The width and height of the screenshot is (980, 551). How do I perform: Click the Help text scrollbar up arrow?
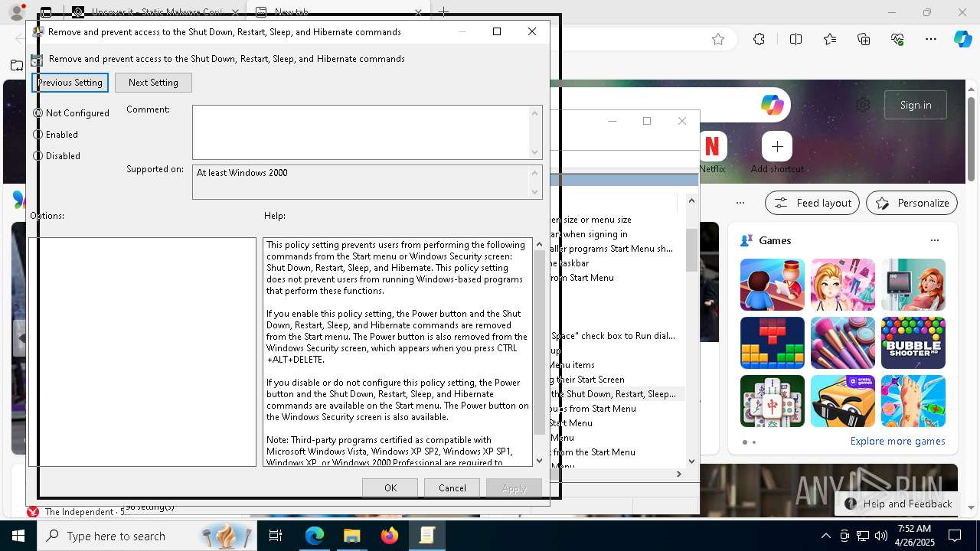click(x=539, y=244)
